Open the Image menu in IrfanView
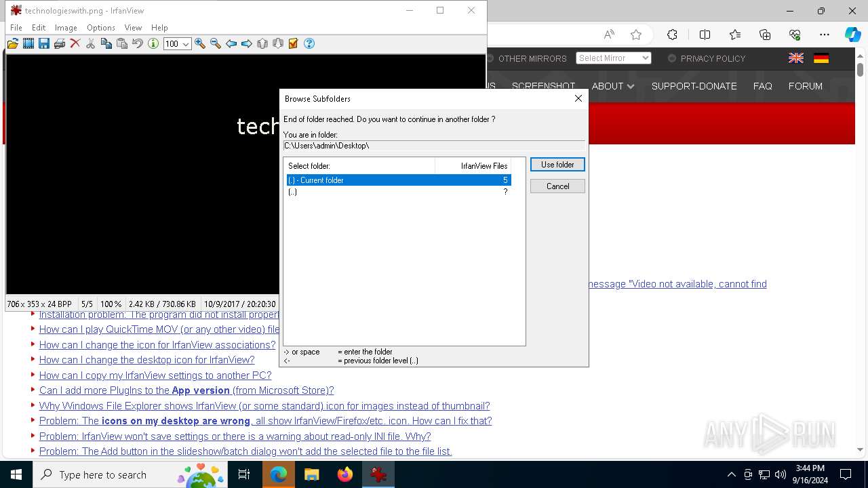The image size is (868, 488). pos(66,28)
